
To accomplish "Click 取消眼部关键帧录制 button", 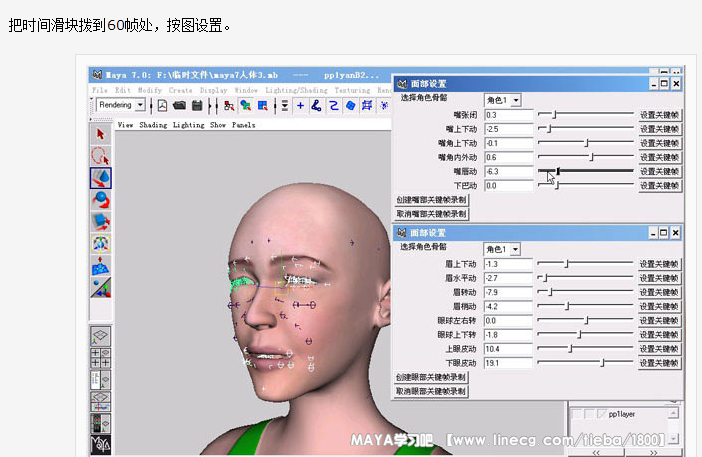I will 431,391.
